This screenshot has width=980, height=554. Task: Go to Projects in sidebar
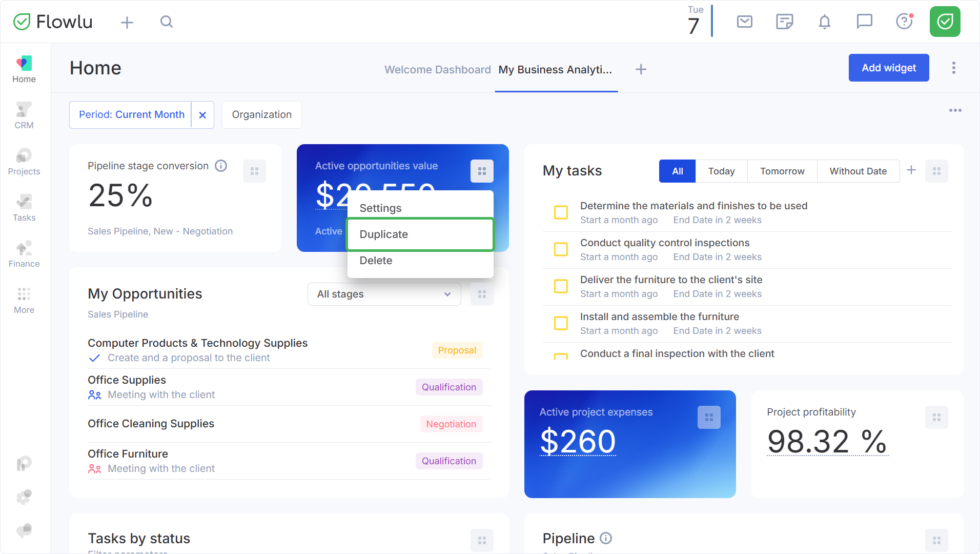[x=24, y=162]
